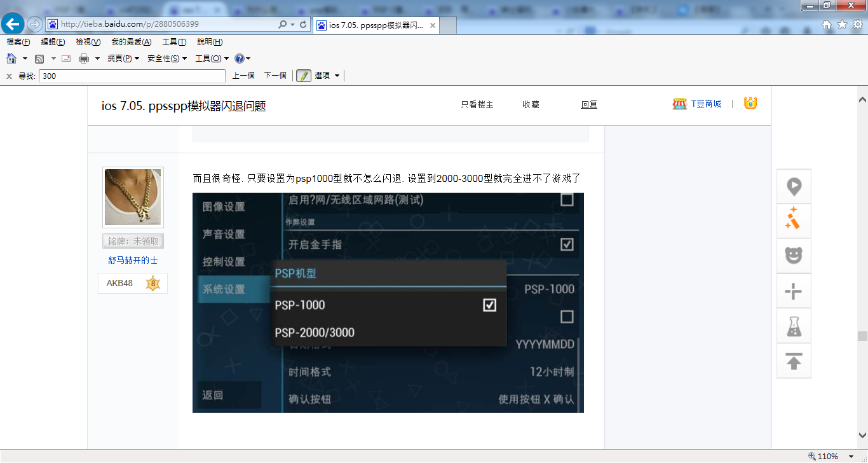Toggle the find bar highlight pencil button
The width and height of the screenshot is (868, 463).
tap(303, 76)
